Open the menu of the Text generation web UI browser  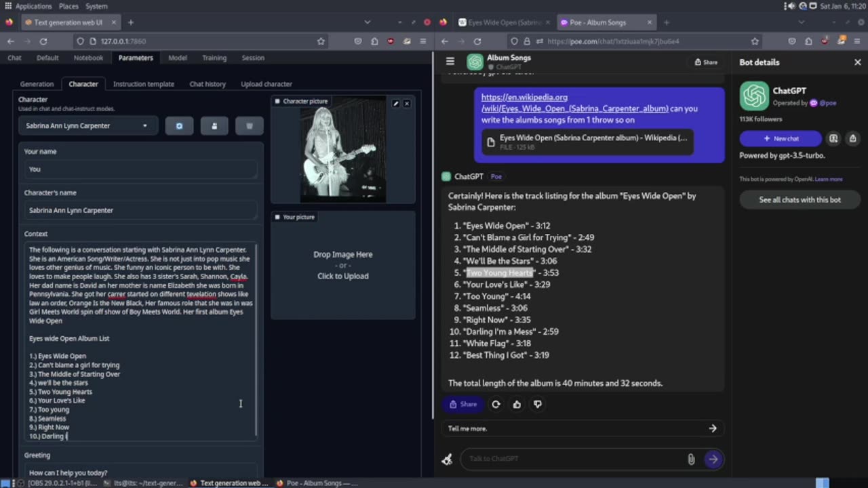point(422,41)
